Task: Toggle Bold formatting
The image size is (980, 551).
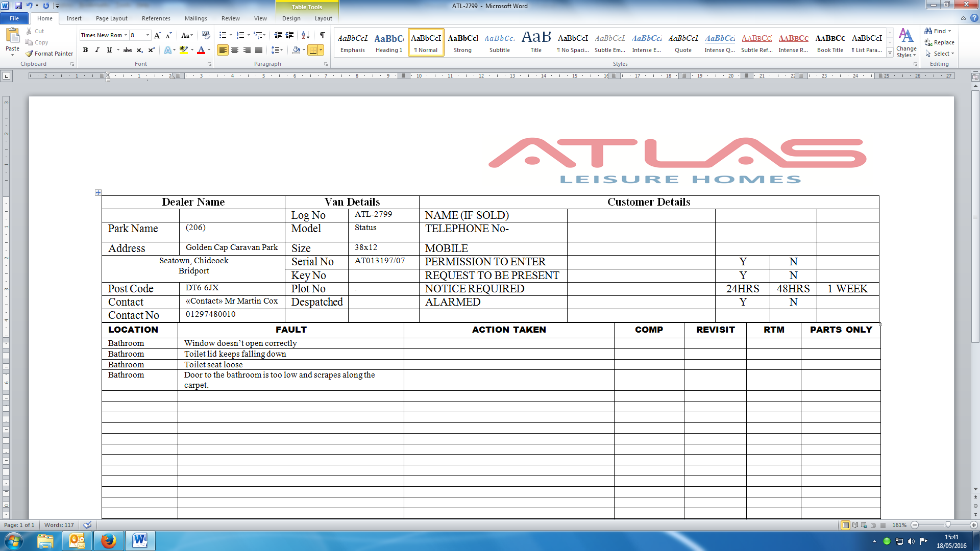Action: (85, 50)
